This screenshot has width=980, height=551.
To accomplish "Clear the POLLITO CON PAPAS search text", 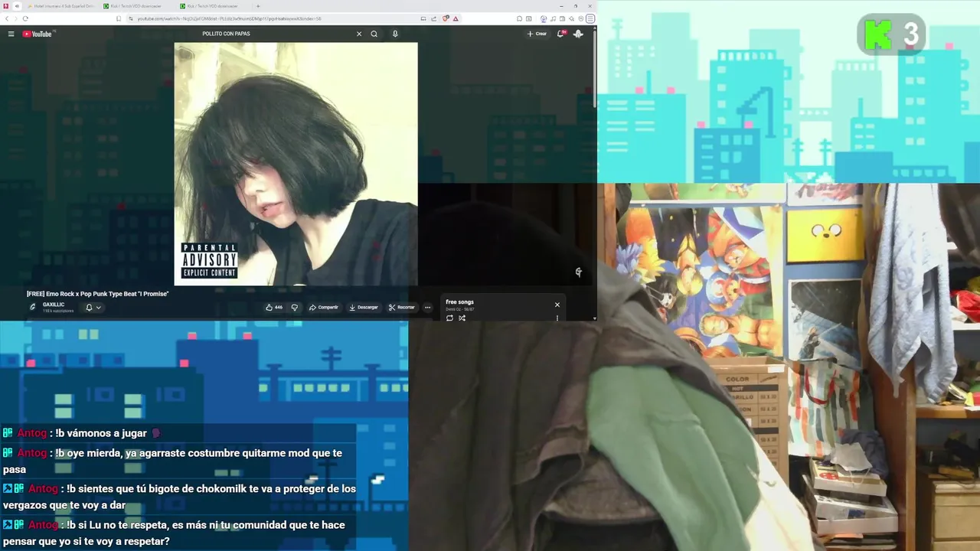I will point(358,34).
